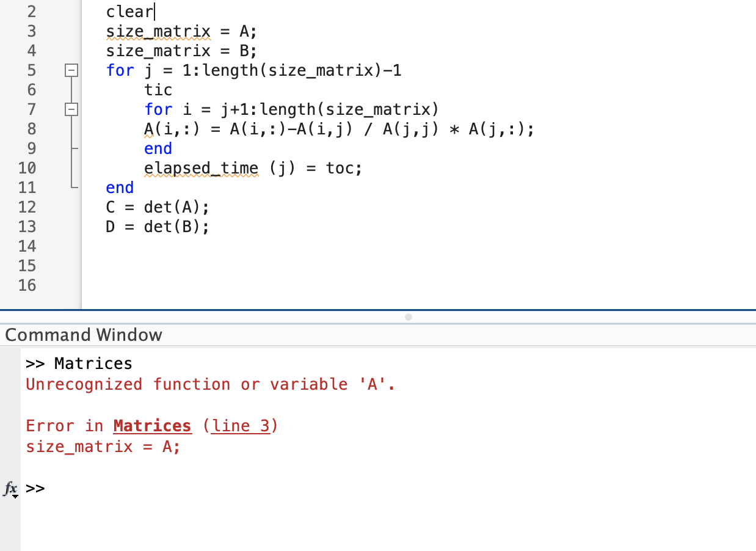Jump to line 3 via the error link
The width and height of the screenshot is (756, 551).
pyautogui.click(x=242, y=426)
